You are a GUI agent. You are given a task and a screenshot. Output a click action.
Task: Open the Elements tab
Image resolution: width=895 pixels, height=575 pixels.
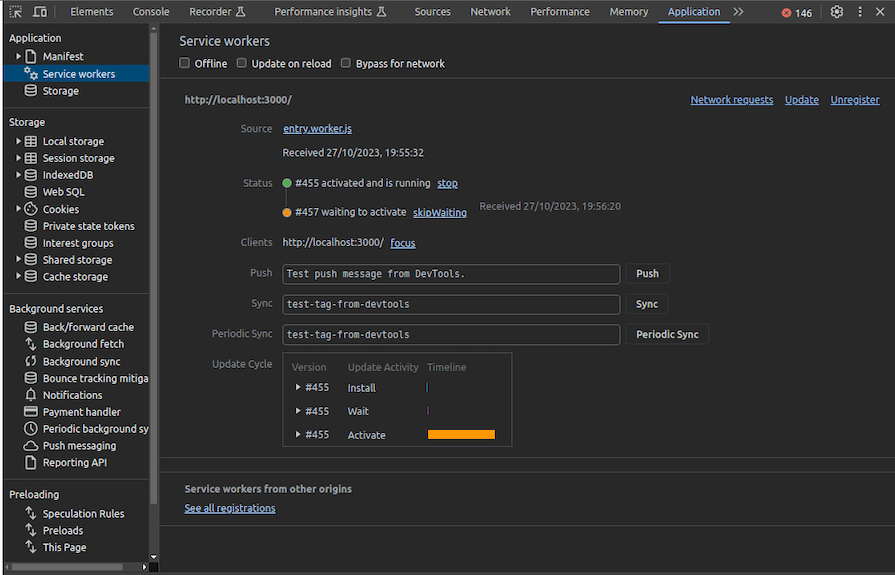tap(92, 12)
